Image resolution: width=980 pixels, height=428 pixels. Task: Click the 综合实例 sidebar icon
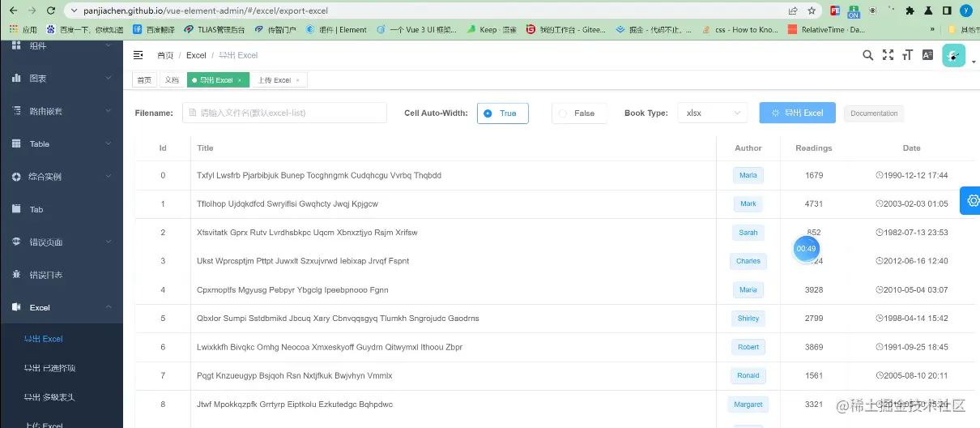pos(16,177)
